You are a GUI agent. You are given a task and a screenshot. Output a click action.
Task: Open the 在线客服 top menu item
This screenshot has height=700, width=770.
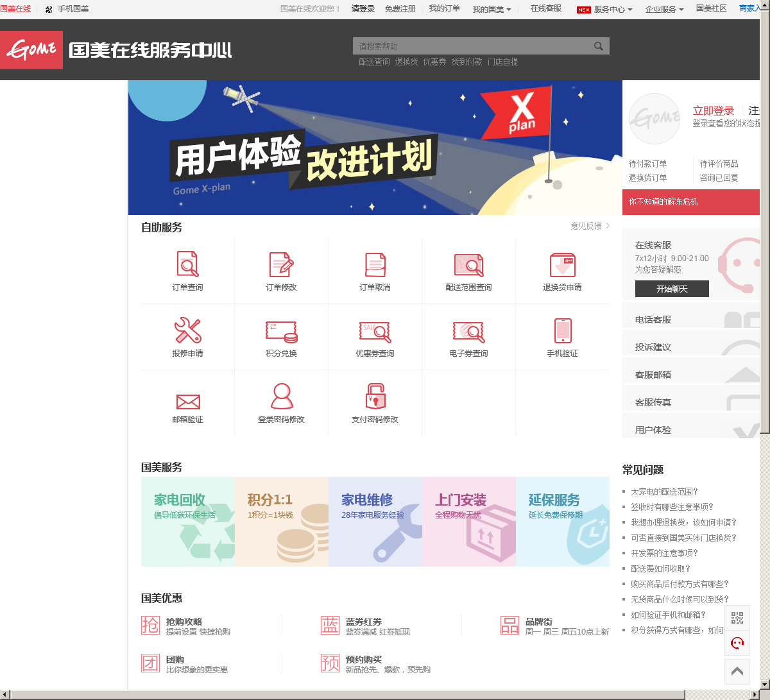coord(545,8)
